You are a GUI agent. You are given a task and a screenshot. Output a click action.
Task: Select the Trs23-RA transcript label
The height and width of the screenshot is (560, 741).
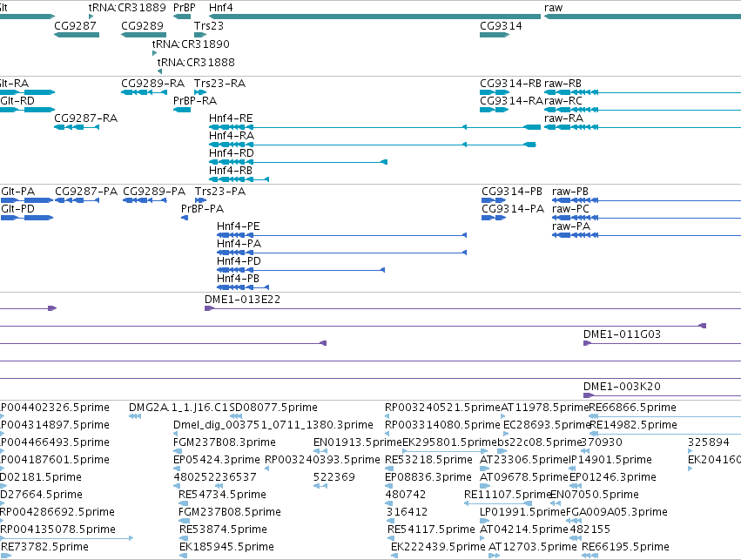[x=219, y=84]
